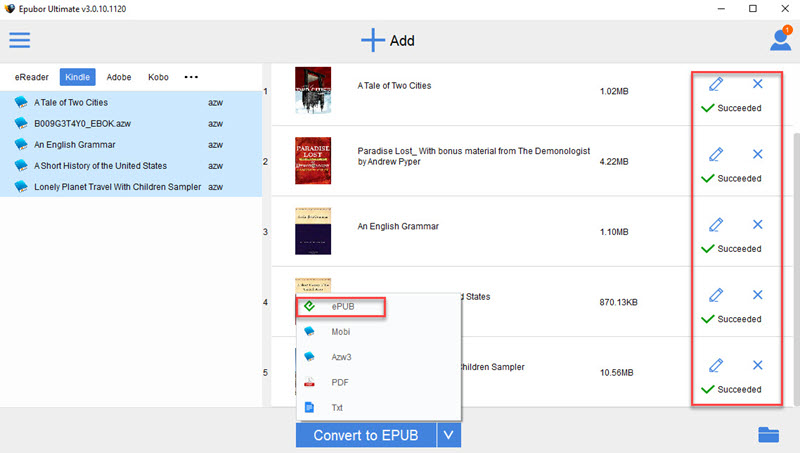Click Succeeded status of the 870.13KB book
The image size is (800, 453).
[731, 319]
